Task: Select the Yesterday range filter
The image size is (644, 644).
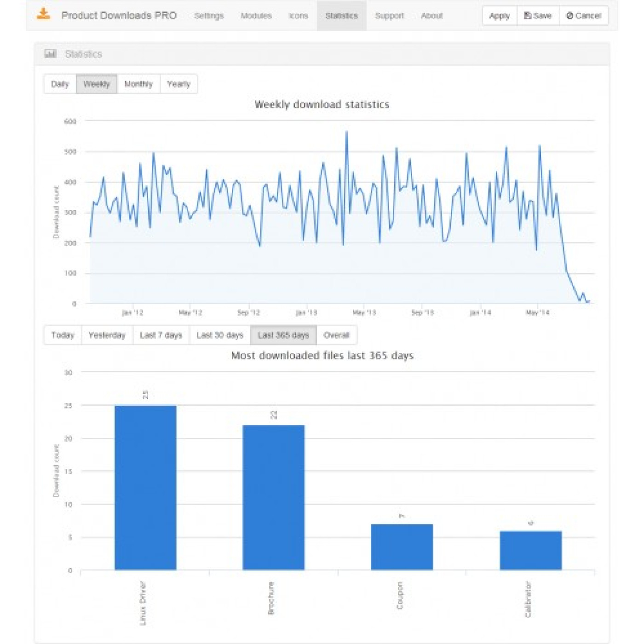Action: click(x=107, y=335)
